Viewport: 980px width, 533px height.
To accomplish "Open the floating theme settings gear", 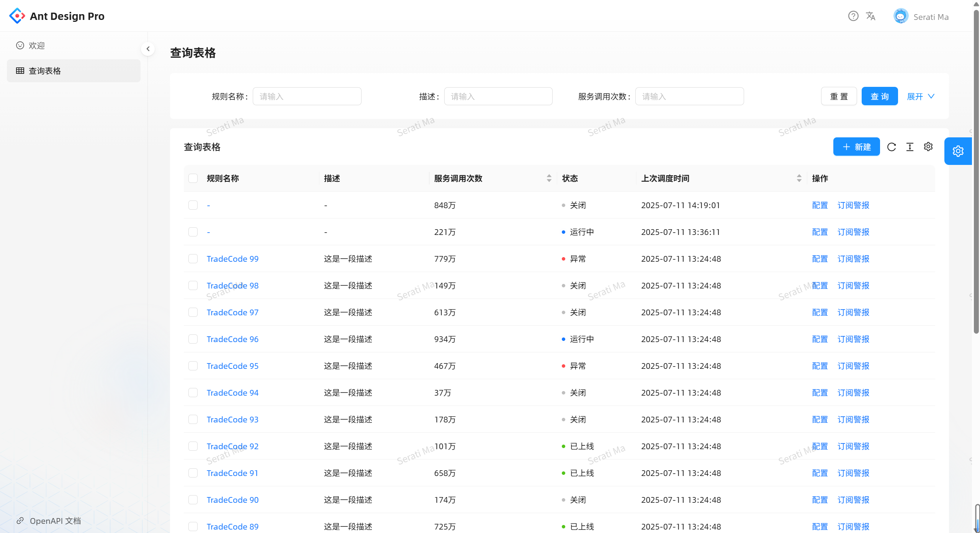I will (x=958, y=151).
